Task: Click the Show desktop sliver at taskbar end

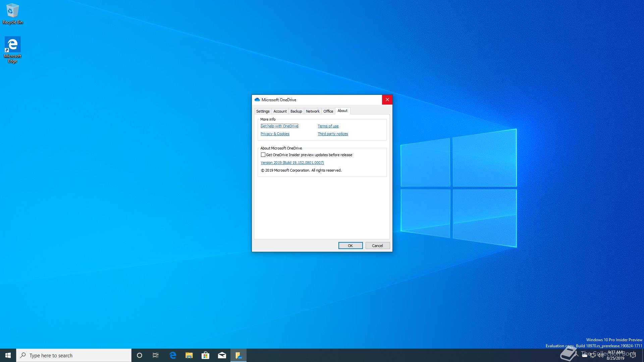Action: pyautogui.click(x=643, y=355)
